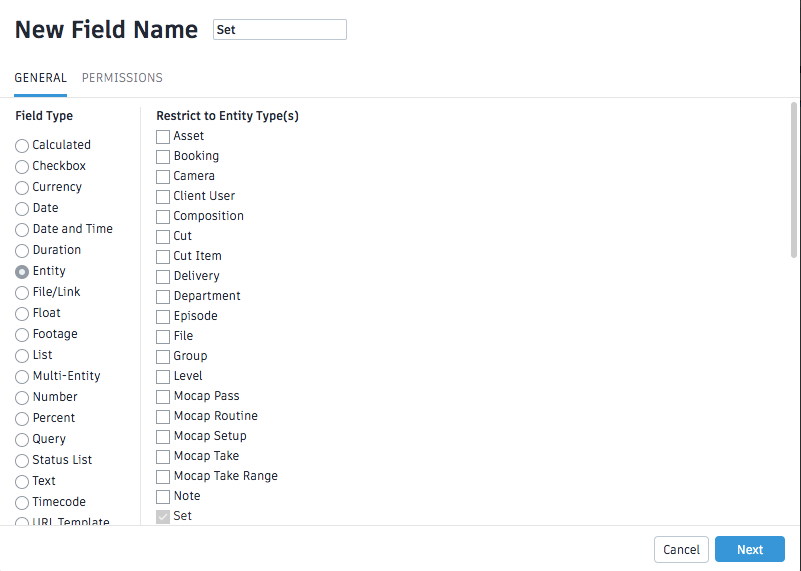Select the Timecode field type
The image size is (801, 571).
point(22,503)
